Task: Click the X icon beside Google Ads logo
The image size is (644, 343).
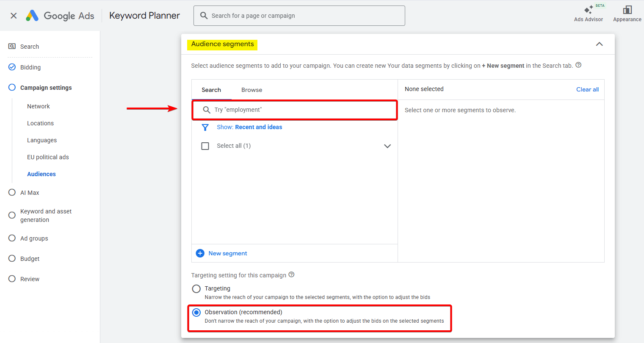Action: [x=14, y=16]
